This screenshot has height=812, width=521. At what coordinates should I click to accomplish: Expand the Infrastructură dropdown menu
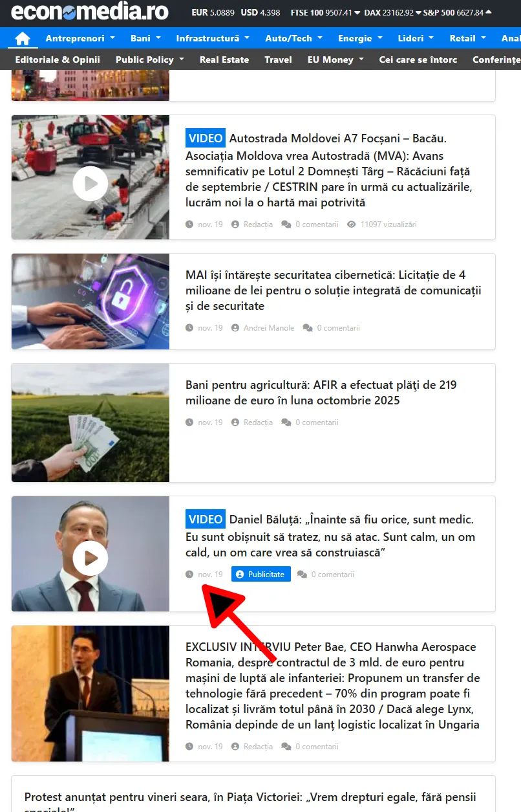213,38
